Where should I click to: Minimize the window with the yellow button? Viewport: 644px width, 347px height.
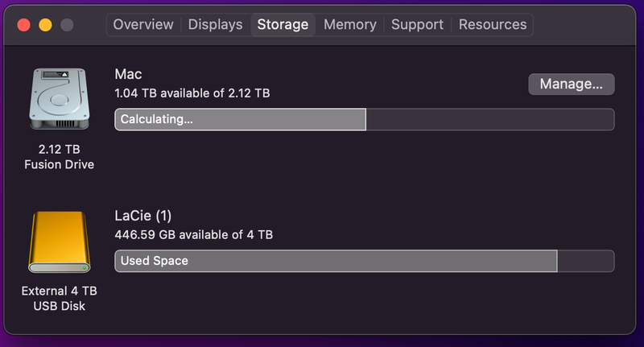[45, 24]
